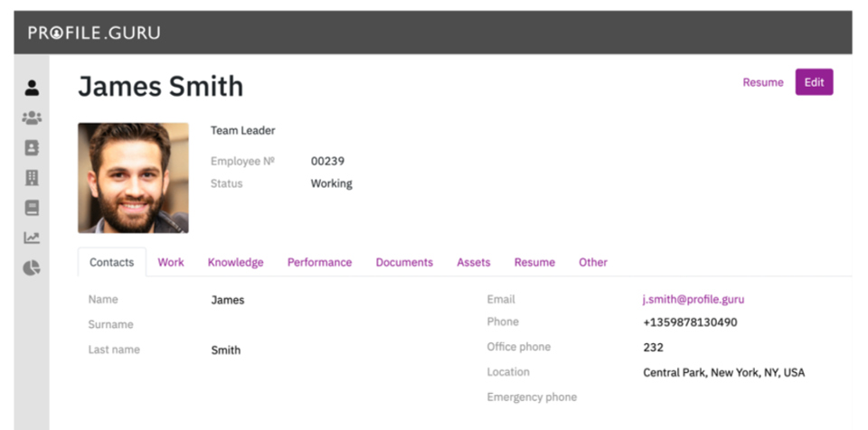Open the contact book sidebar icon
Image resolution: width=868 pixels, height=430 pixels.
pyautogui.click(x=32, y=148)
